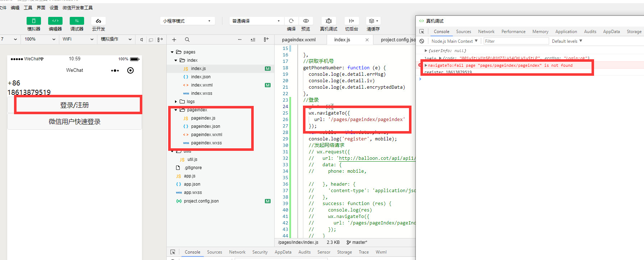Close the index.js editor tab

click(367, 40)
